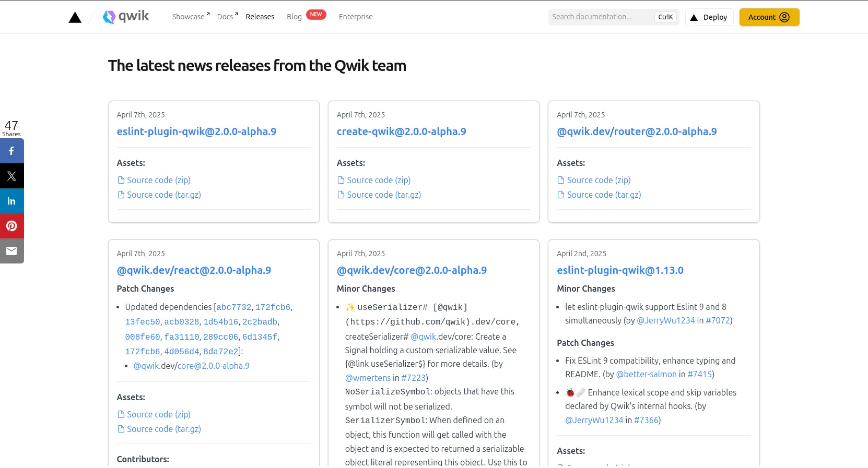Viewport: 868px width, 468px height.
Task: Open commit 172fcb6 on the first line
Action: 273,307
